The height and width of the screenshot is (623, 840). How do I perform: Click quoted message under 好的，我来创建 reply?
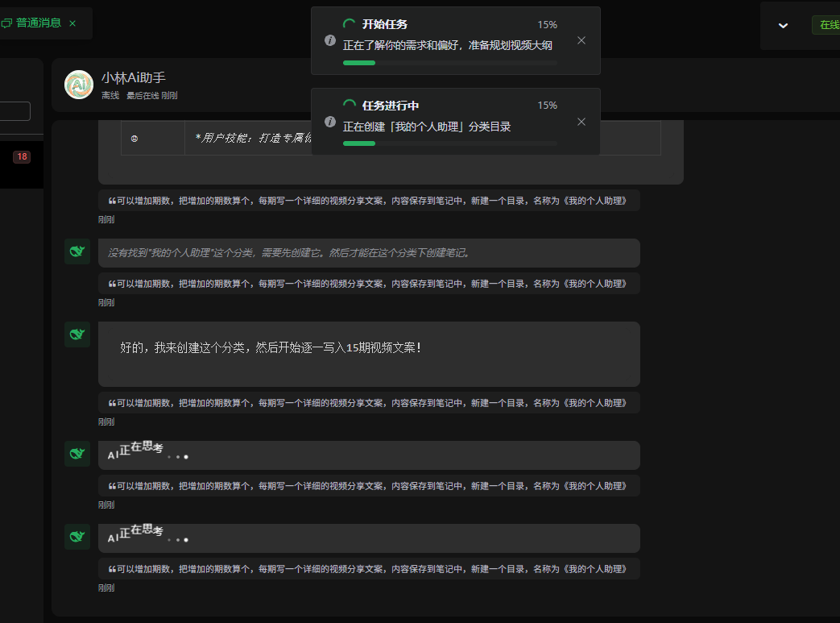pos(369,403)
